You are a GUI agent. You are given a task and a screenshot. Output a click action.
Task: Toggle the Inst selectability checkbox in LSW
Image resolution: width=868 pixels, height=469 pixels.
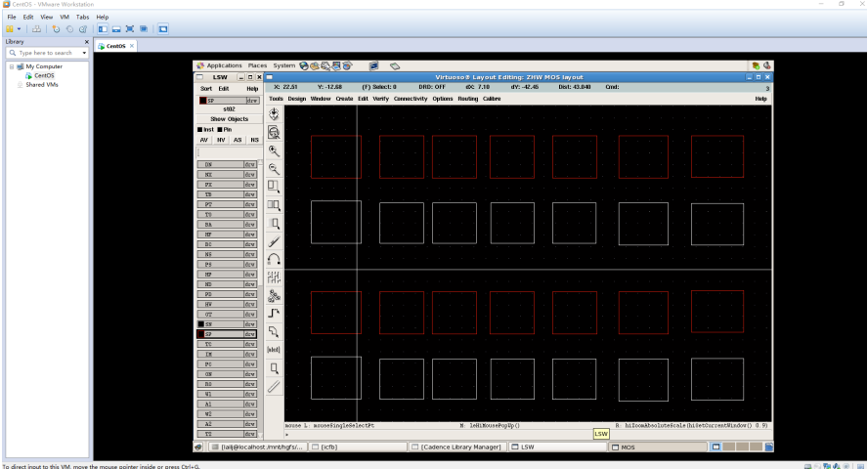pos(199,129)
